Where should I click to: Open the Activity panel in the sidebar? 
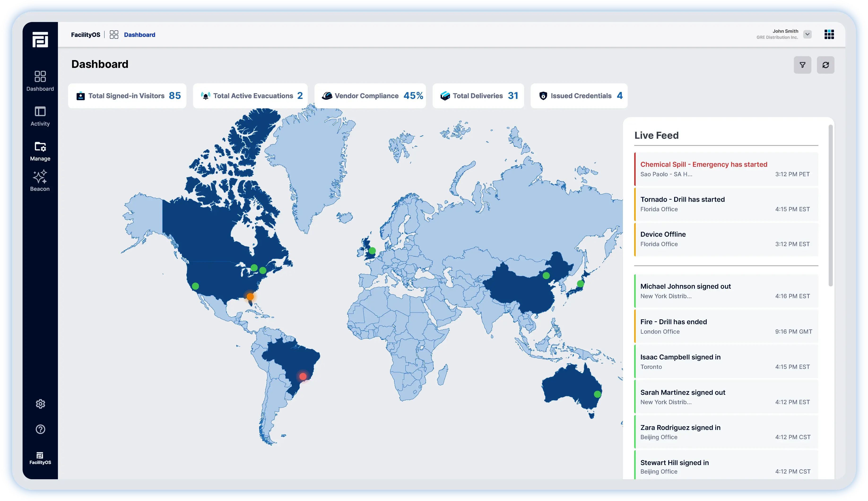coord(40,115)
